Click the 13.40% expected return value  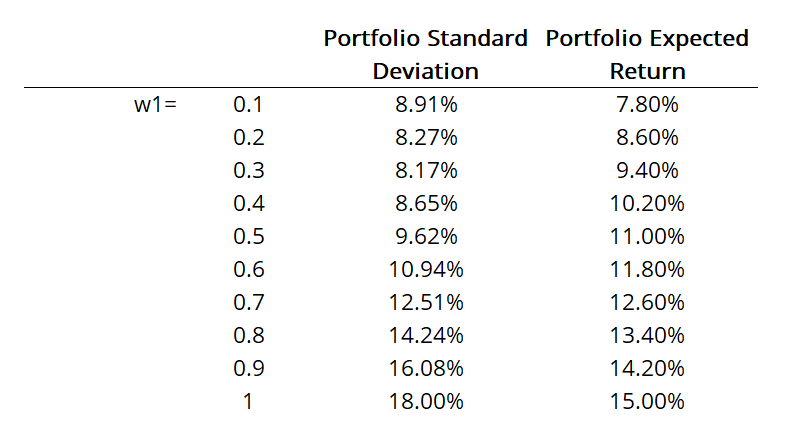click(648, 336)
